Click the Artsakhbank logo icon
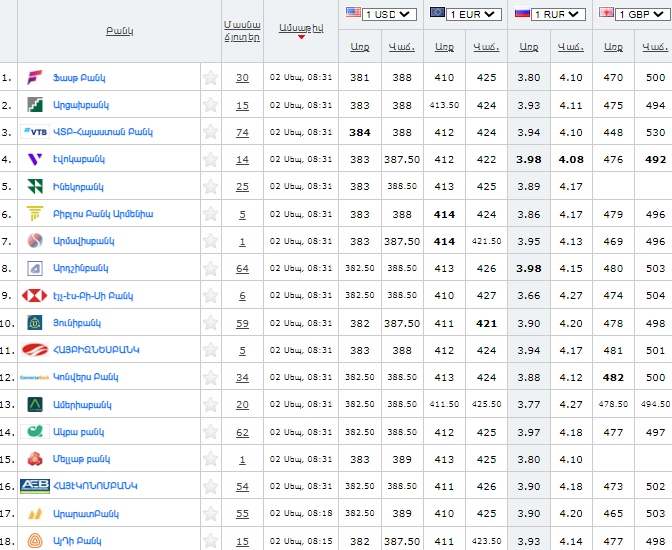 pos(35,105)
